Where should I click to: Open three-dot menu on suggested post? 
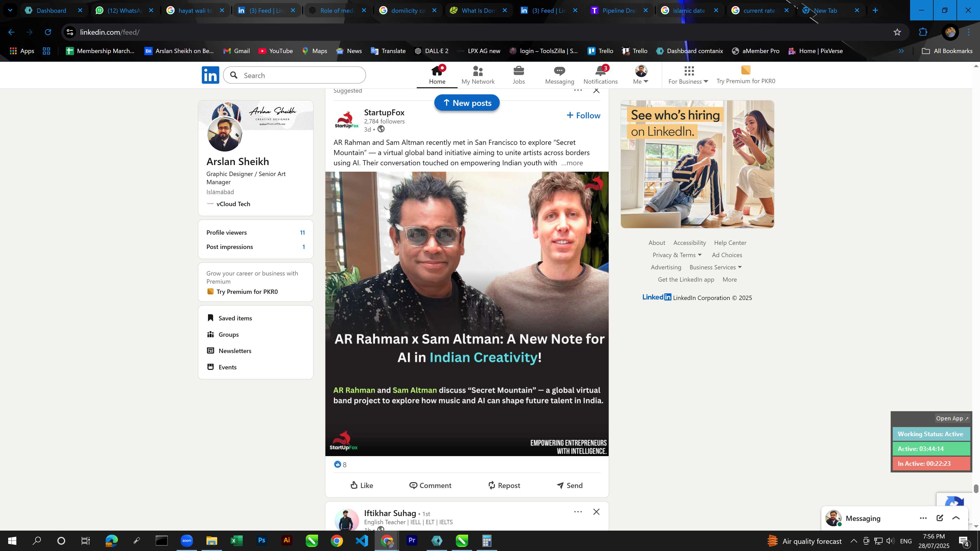coord(578,90)
